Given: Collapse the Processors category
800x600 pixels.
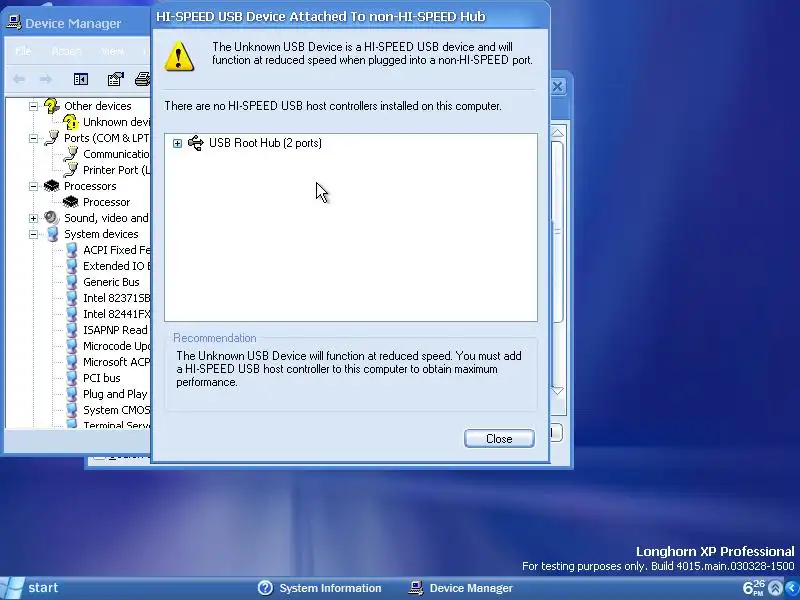Looking at the screenshot, I should coord(33,186).
